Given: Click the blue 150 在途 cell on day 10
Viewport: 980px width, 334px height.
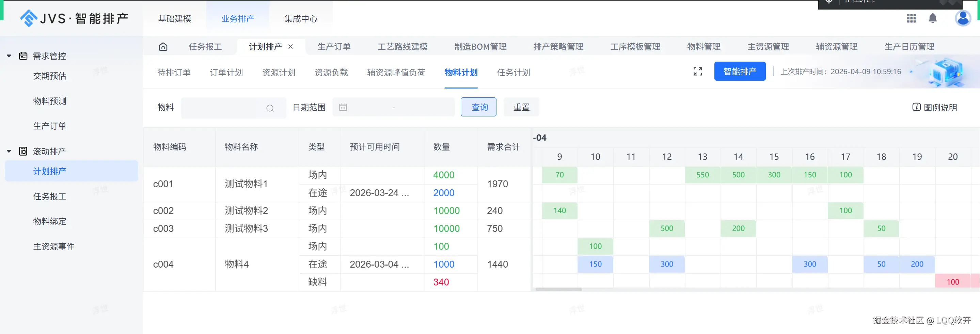Looking at the screenshot, I should (x=595, y=265).
